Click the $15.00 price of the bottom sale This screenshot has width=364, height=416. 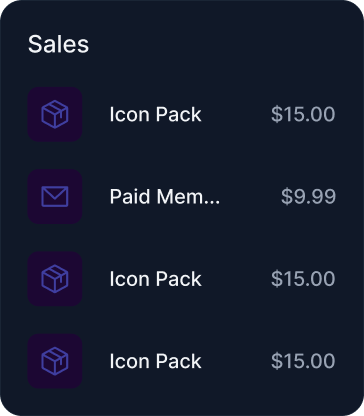click(x=303, y=361)
